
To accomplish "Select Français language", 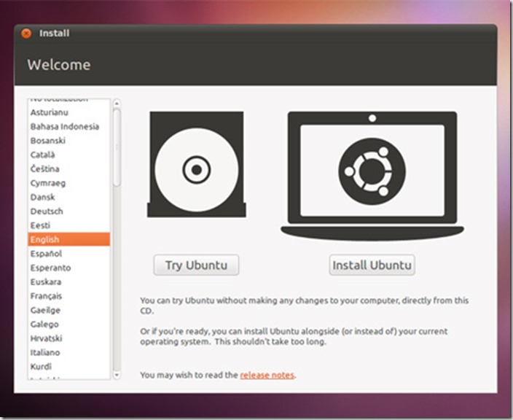I will tap(69, 296).
